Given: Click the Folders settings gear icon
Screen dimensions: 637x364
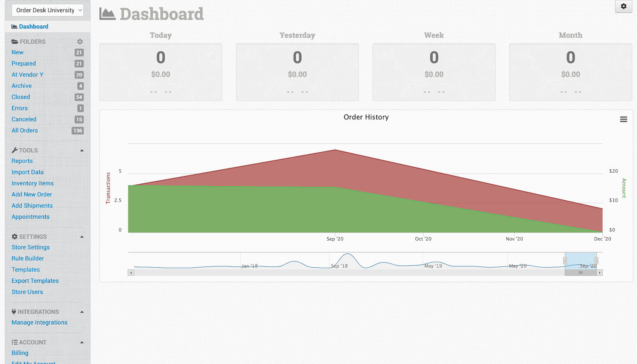Looking at the screenshot, I should pyautogui.click(x=80, y=42).
